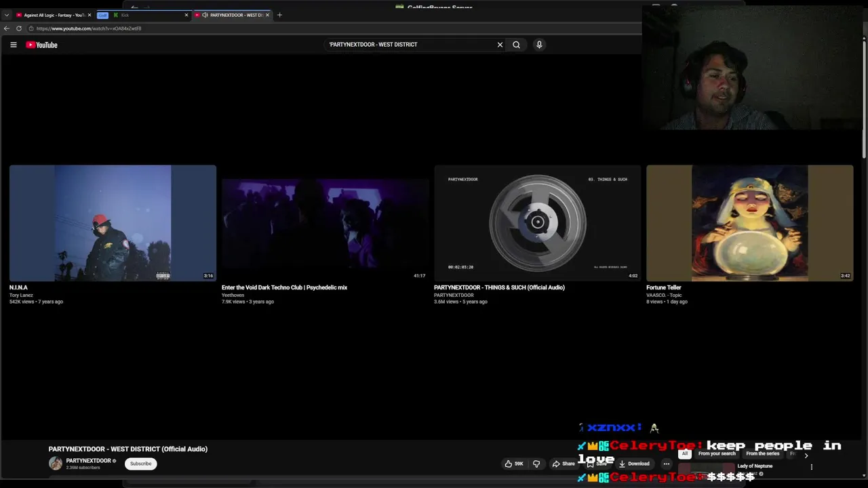The image size is (868, 488).
Task: Start voice search with the microphone icon
Action: point(539,45)
